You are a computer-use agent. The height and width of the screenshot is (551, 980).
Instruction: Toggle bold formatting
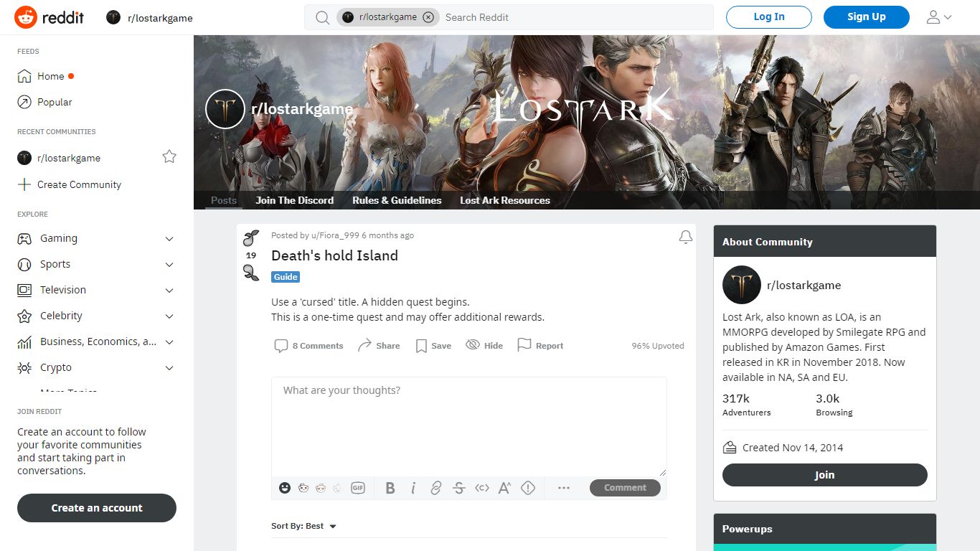[x=390, y=488]
